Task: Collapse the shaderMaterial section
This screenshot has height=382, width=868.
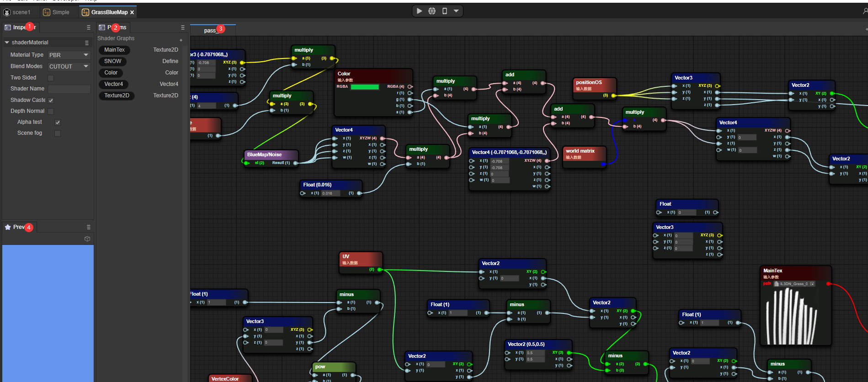Action: pos(7,42)
